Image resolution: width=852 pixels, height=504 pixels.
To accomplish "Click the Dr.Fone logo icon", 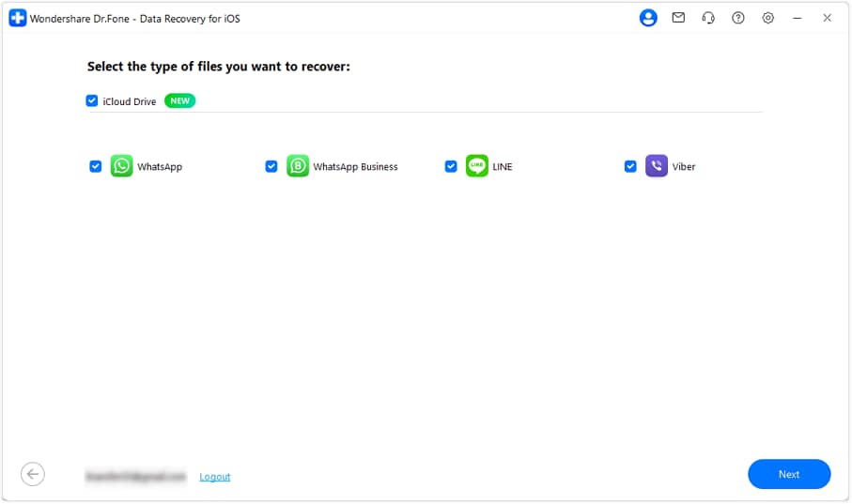I will tap(18, 18).
